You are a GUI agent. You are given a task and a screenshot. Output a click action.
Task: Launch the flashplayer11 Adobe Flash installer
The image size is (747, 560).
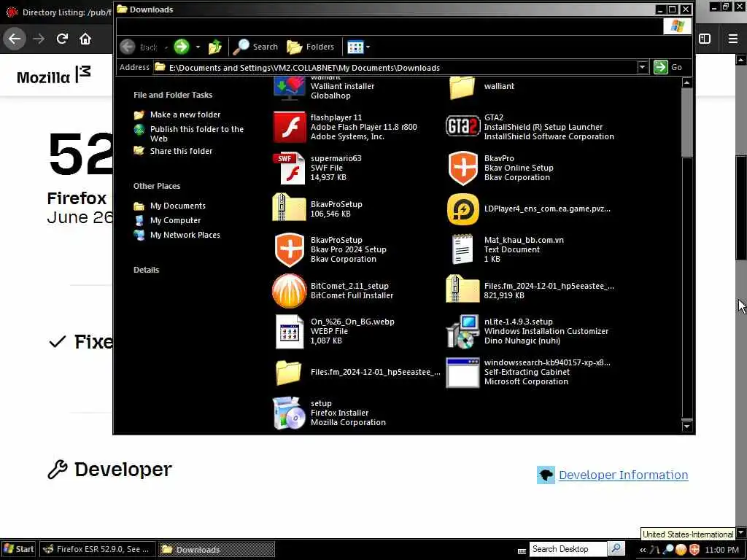(289, 127)
